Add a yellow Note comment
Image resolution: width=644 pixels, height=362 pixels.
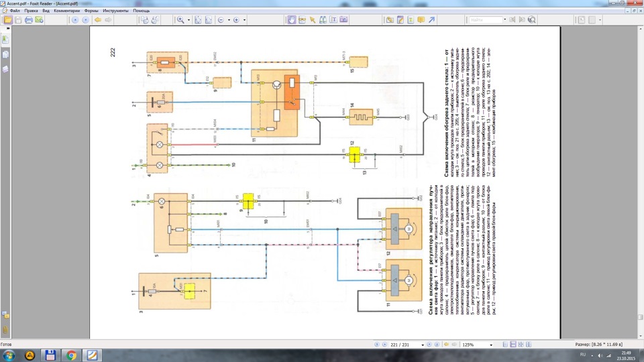click(421, 19)
